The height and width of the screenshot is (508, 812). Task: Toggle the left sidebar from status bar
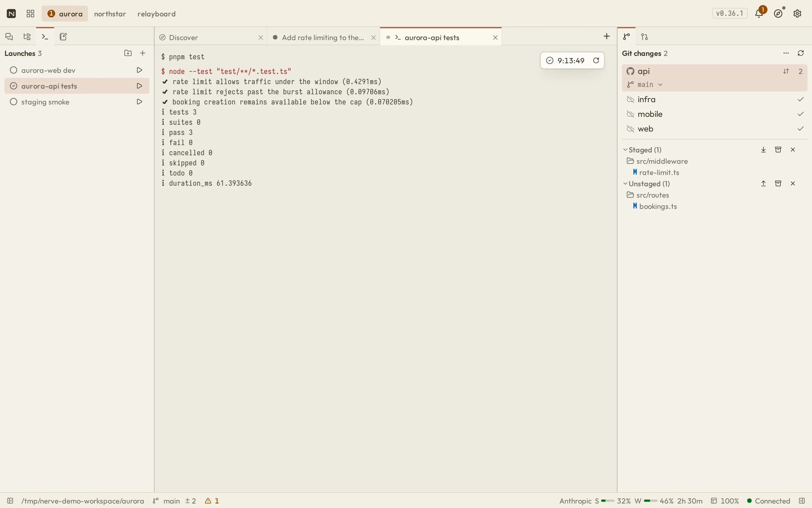[10, 501]
